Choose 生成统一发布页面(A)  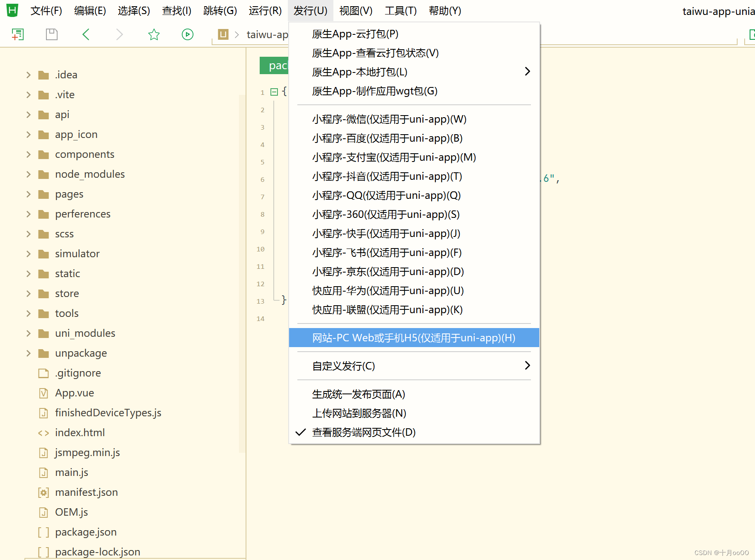[414, 394]
